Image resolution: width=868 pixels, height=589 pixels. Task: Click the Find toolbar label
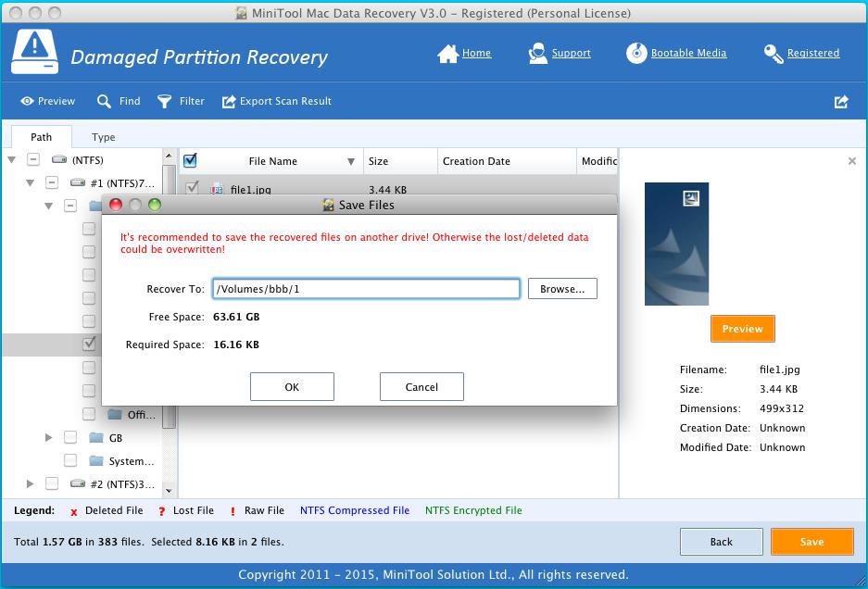tap(130, 101)
